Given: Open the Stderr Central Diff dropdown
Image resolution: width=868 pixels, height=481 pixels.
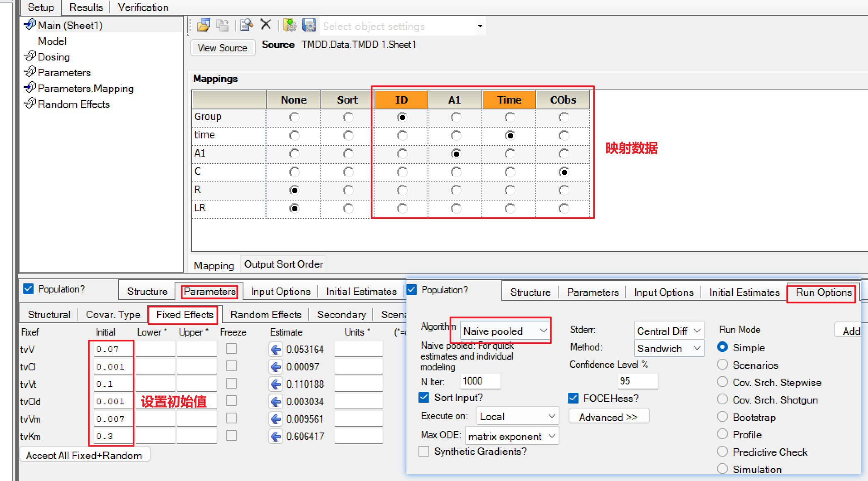Looking at the screenshot, I should point(697,331).
